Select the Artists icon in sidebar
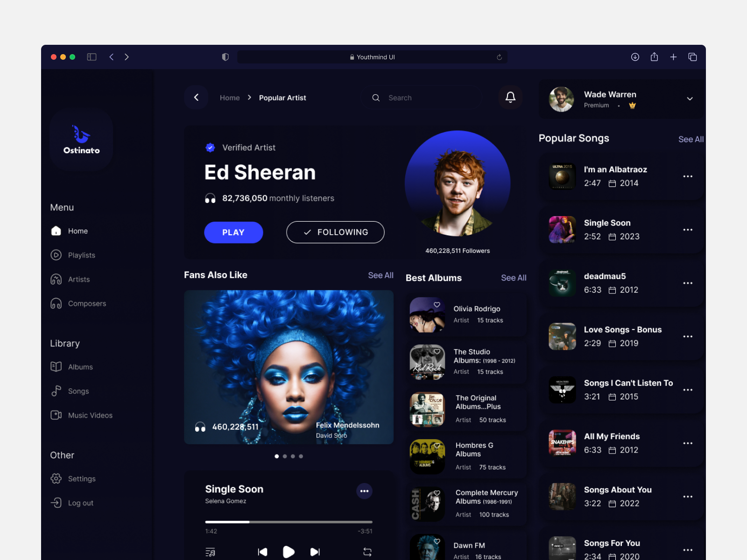747x560 pixels. pos(56,279)
